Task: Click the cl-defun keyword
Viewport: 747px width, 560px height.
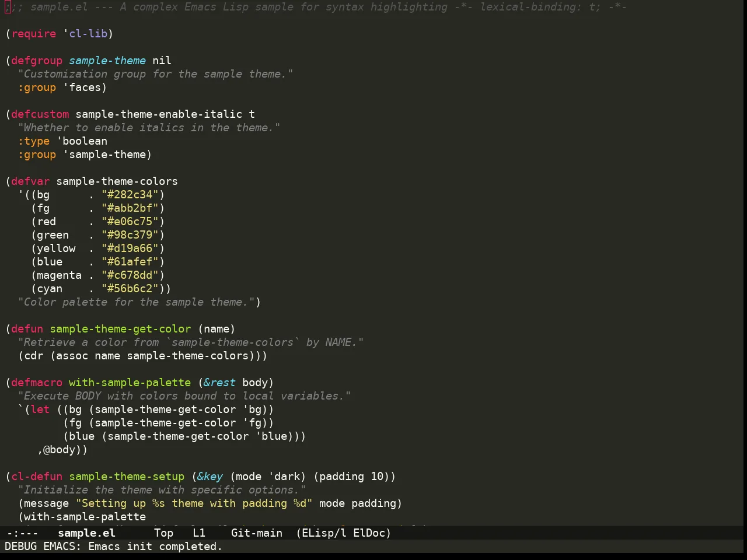Action: (x=37, y=477)
